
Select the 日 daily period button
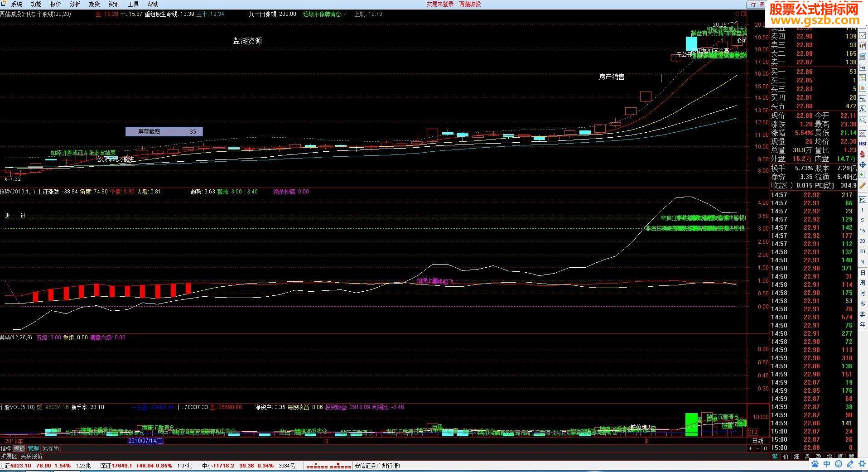(863, 273)
